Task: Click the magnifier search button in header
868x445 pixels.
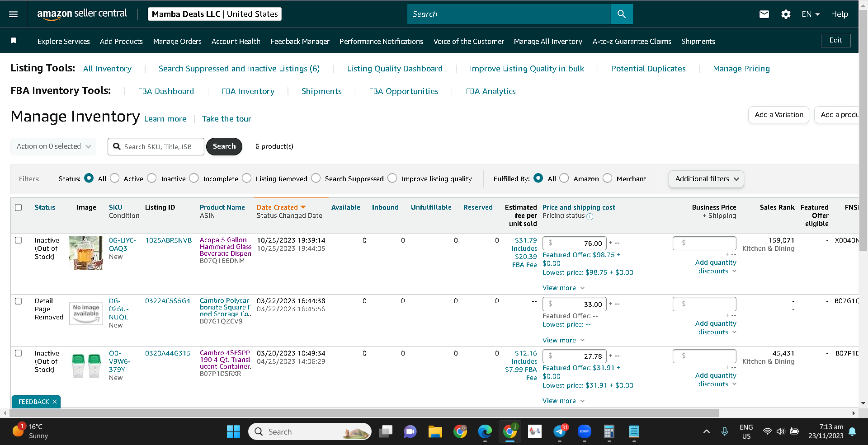Action: coord(622,14)
